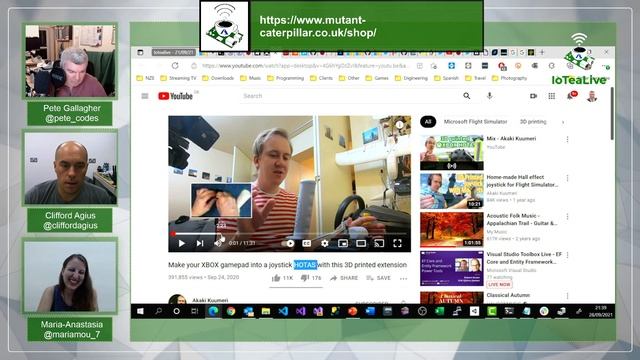The width and height of the screenshot is (640, 360).
Task: Select the Microsoft Flight Simulator chip
Action: (x=475, y=122)
